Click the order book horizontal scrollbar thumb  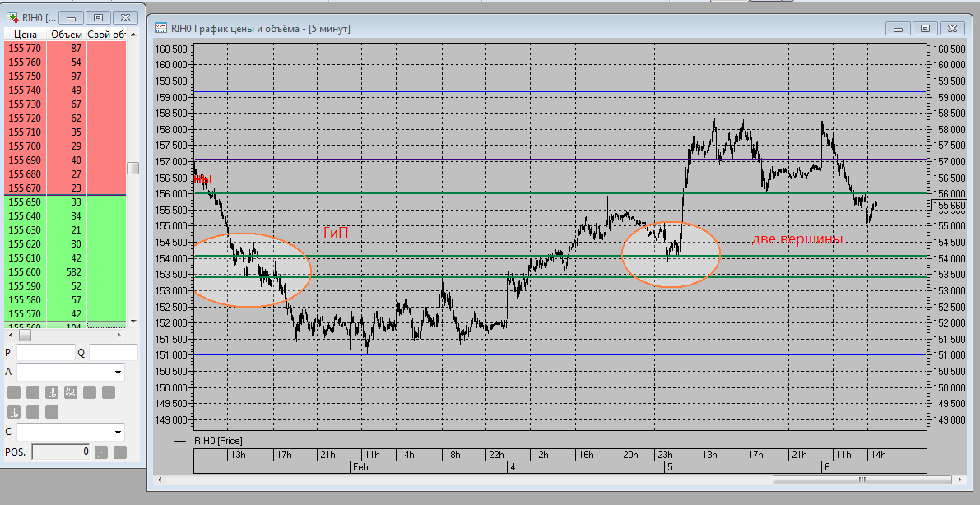pos(25,336)
